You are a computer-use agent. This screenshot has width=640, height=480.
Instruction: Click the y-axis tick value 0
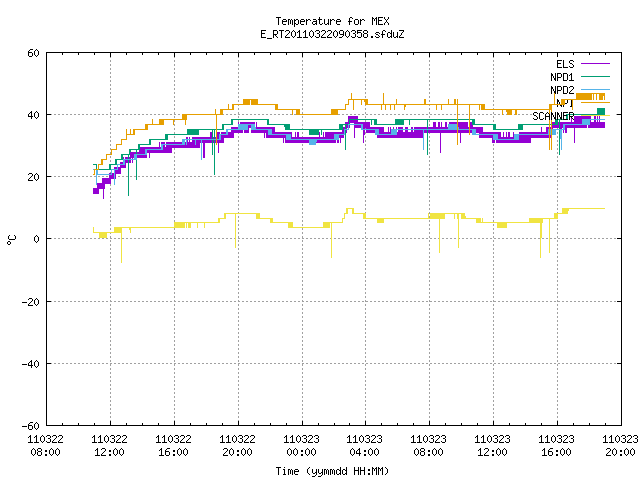click(37, 239)
